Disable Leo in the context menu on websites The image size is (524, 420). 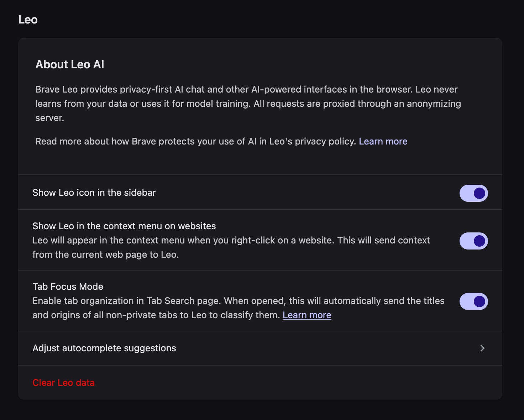(x=473, y=241)
